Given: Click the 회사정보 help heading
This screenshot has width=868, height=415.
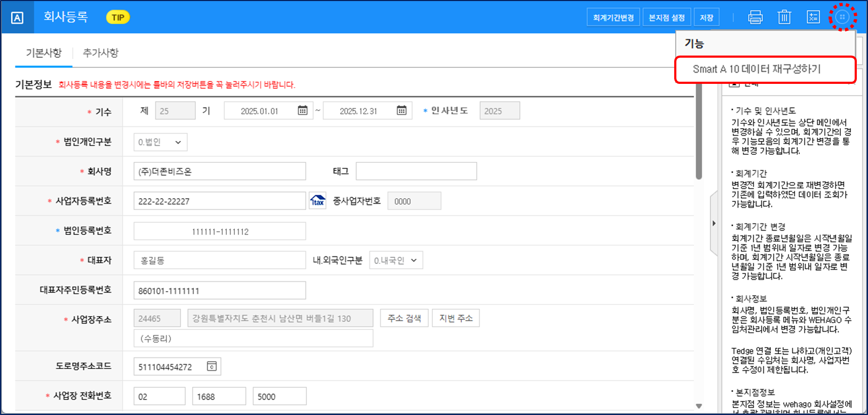Looking at the screenshot, I should pyautogui.click(x=751, y=299).
